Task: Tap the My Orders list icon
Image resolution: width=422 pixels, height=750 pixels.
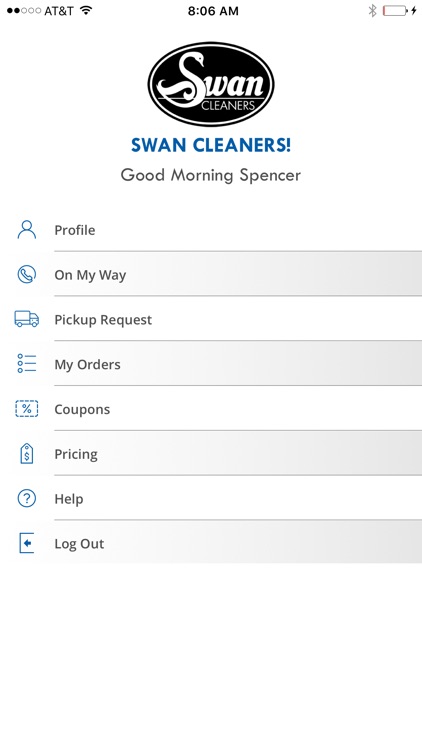Action: (x=27, y=364)
